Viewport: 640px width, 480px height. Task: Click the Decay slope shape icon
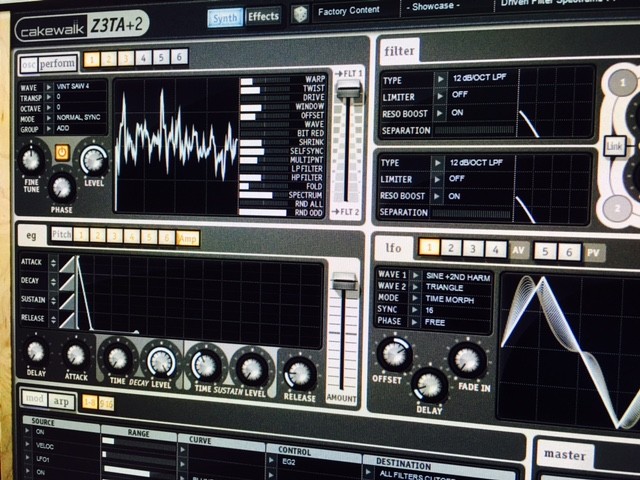68,283
